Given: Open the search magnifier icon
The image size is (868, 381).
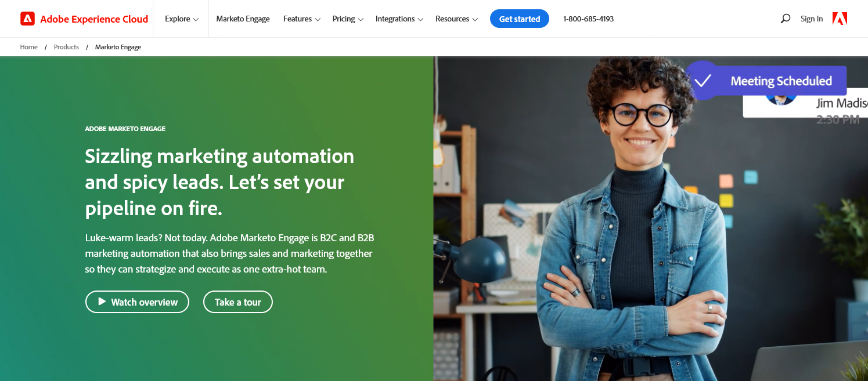Looking at the screenshot, I should pyautogui.click(x=786, y=19).
